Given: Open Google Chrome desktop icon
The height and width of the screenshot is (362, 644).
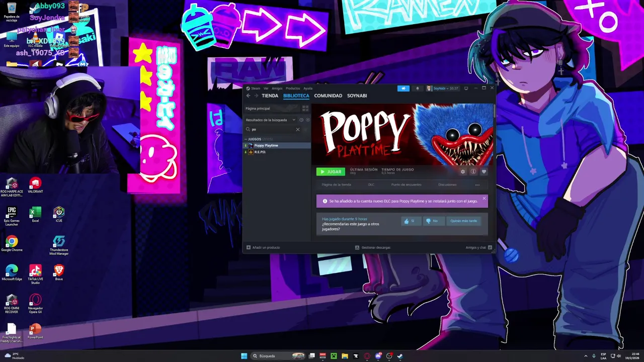Looking at the screenshot, I should [x=12, y=244].
